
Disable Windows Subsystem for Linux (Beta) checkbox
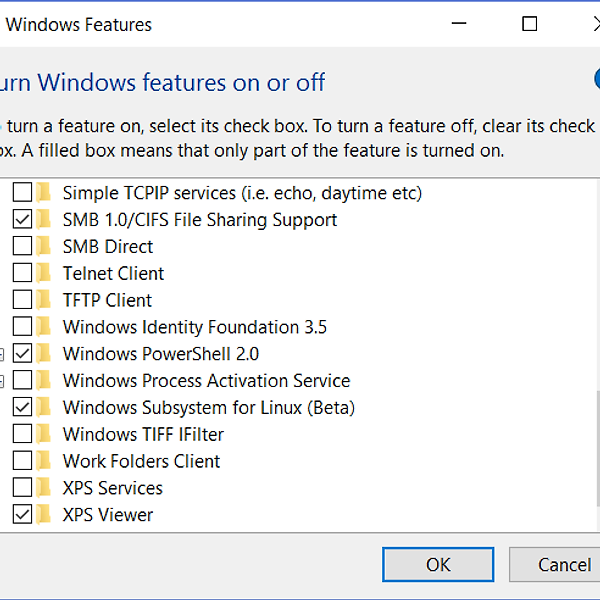pyautogui.click(x=22, y=407)
